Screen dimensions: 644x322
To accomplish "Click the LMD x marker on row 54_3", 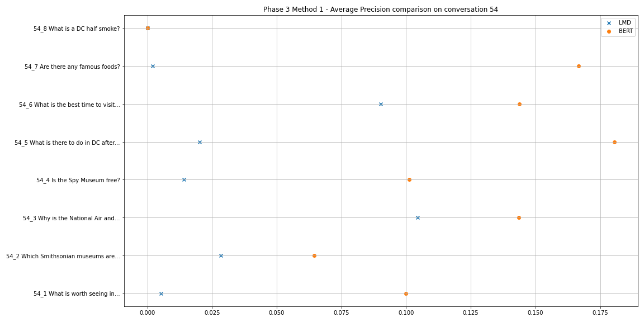I will (x=418, y=217).
